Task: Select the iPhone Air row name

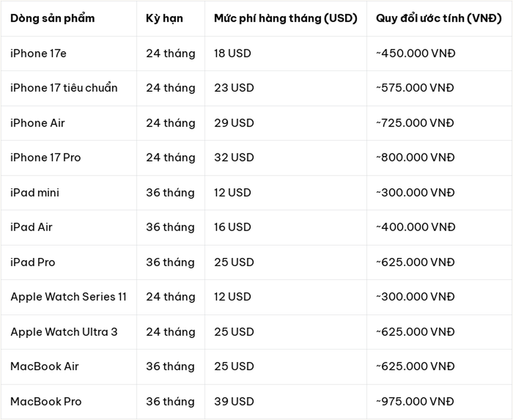Action: [x=37, y=123]
